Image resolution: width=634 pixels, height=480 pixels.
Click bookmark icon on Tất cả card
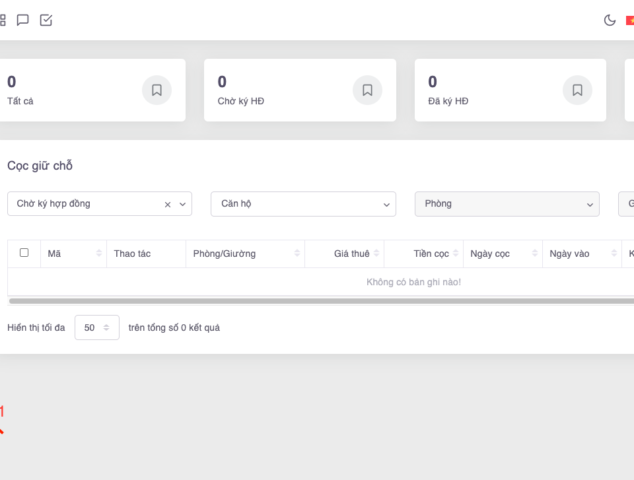coord(157,90)
